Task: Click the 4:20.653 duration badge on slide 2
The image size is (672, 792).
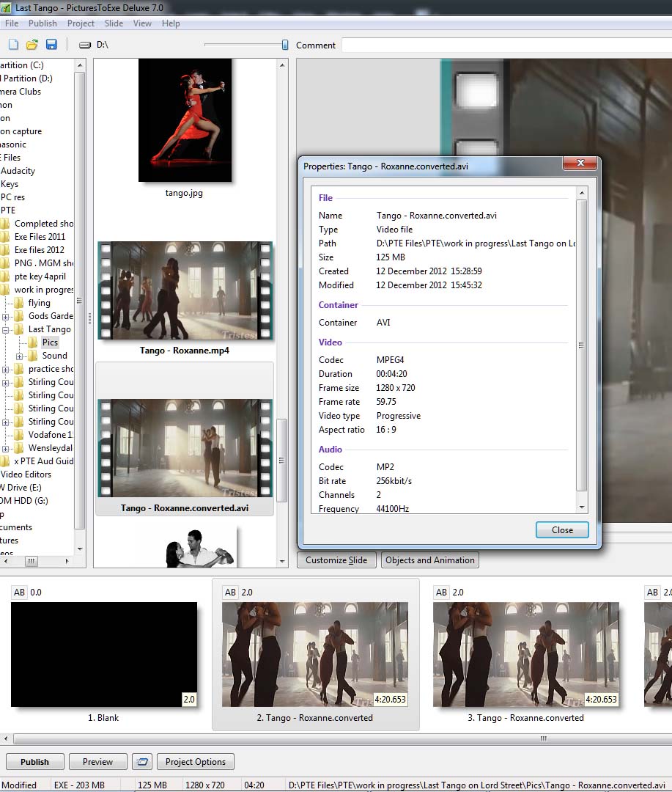Action: (390, 700)
